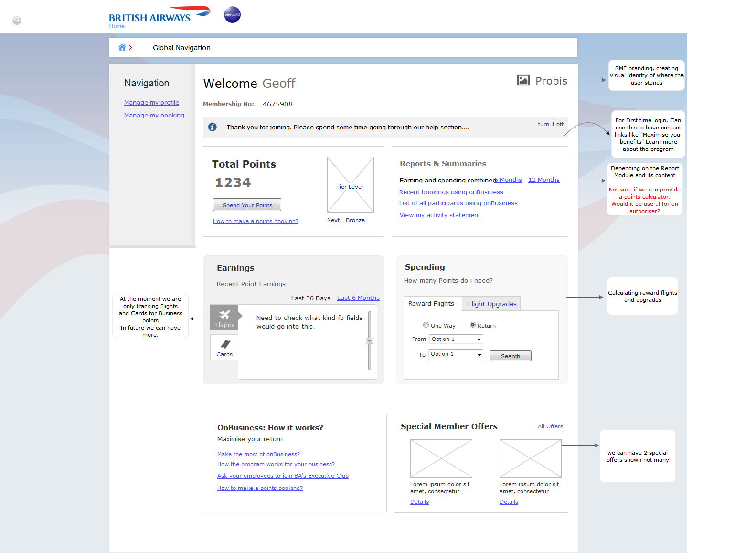Open View my activity statement

[x=440, y=215]
